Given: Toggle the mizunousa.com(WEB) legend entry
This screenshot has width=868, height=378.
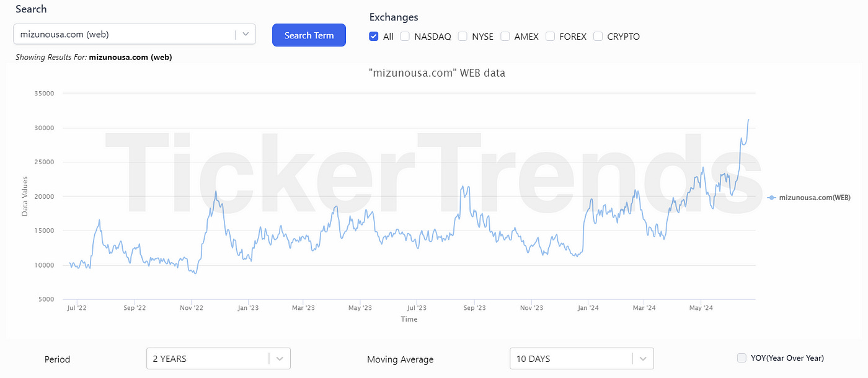Looking at the screenshot, I should [808, 197].
